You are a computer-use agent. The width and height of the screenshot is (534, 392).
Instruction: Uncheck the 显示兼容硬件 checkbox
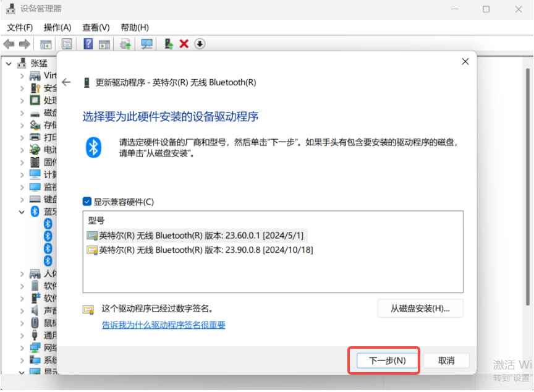tap(87, 202)
